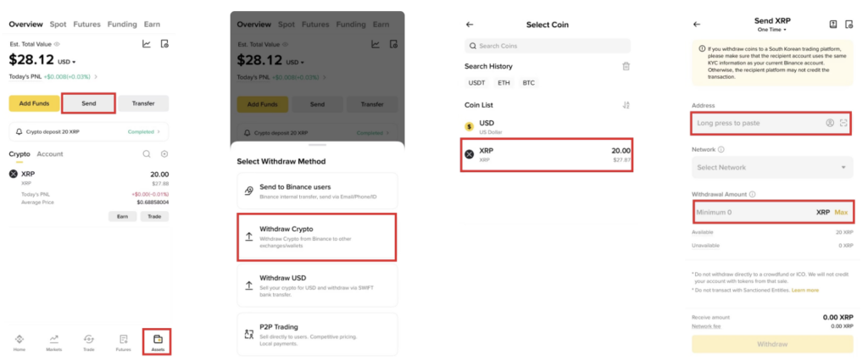
Task: Tap the info icon next to Network label
Action: (x=721, y=149)
